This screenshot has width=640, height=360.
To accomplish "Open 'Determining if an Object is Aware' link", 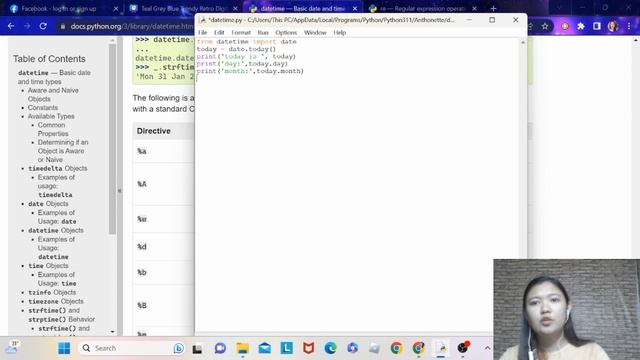I will coord(63,151).
